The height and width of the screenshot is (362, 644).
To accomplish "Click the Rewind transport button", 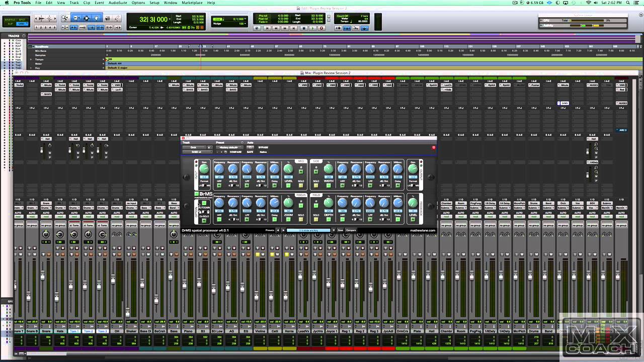I will [276, 28].
